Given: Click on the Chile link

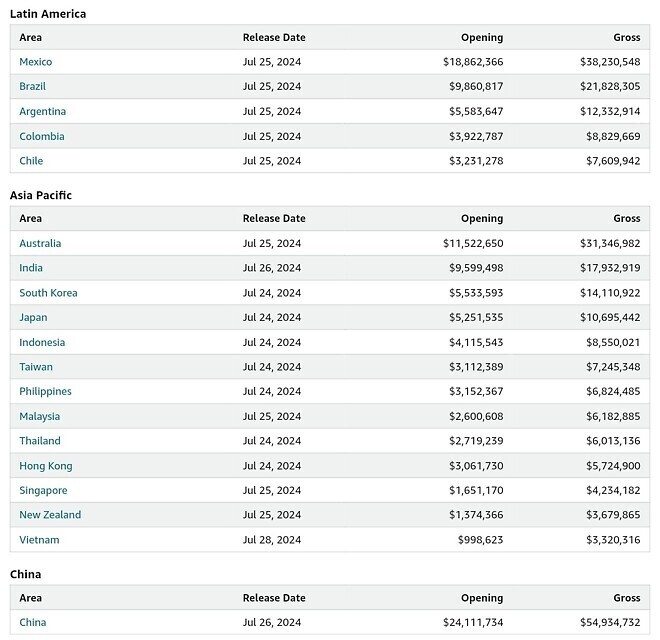Looking at the screenshot, I should coord(31,161).
